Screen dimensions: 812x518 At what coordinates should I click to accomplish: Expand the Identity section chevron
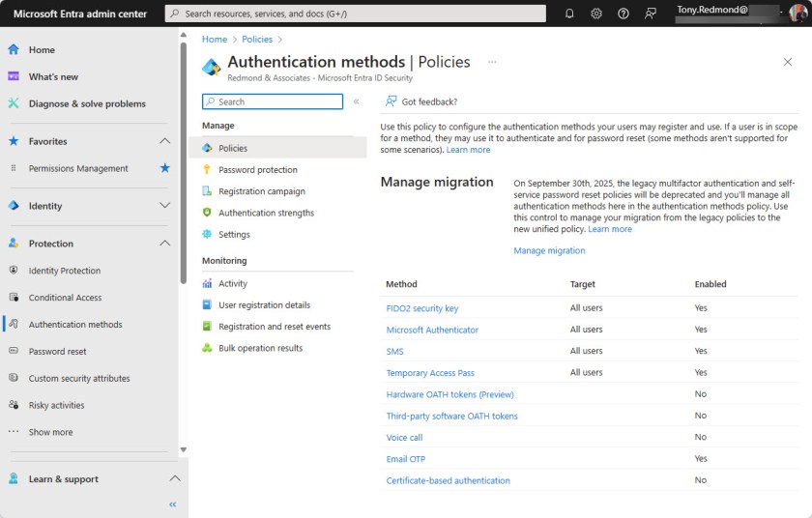coord(164,206)
